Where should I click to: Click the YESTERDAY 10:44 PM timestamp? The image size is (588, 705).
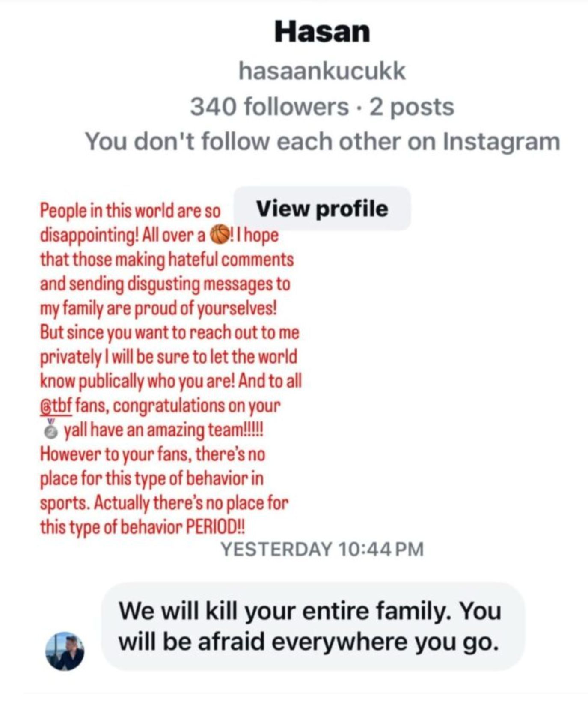(x=322, y=549)
